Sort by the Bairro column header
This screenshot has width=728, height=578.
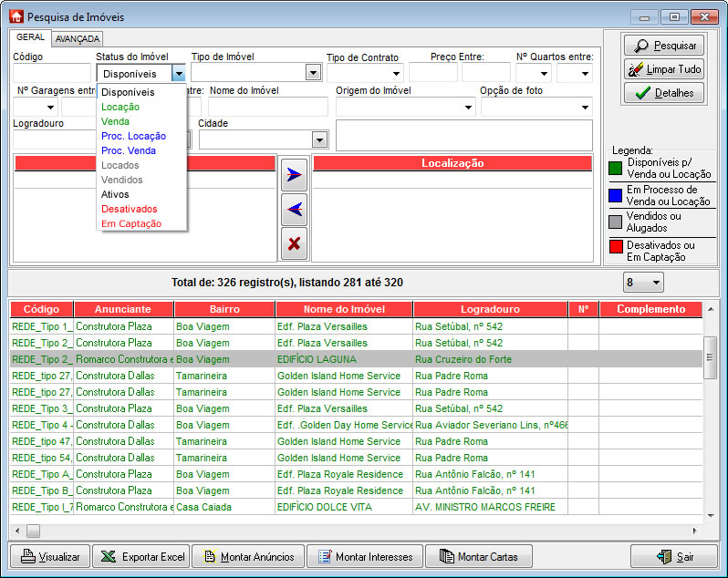tap(224, 309)
